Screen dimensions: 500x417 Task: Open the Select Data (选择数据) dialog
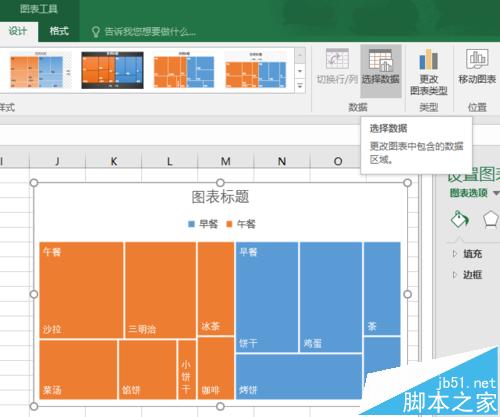tap(381, 71)
